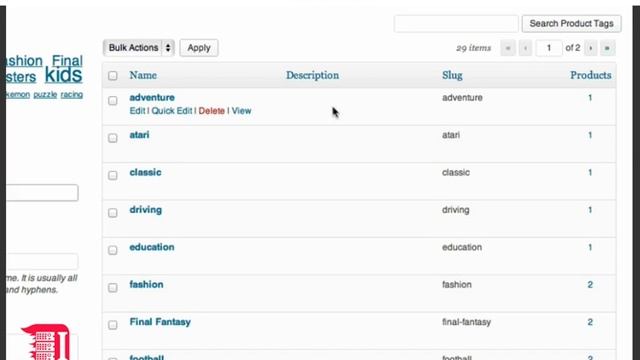
Task: Click the Final tag in tag cloud
Action: [x=67, y=61]
